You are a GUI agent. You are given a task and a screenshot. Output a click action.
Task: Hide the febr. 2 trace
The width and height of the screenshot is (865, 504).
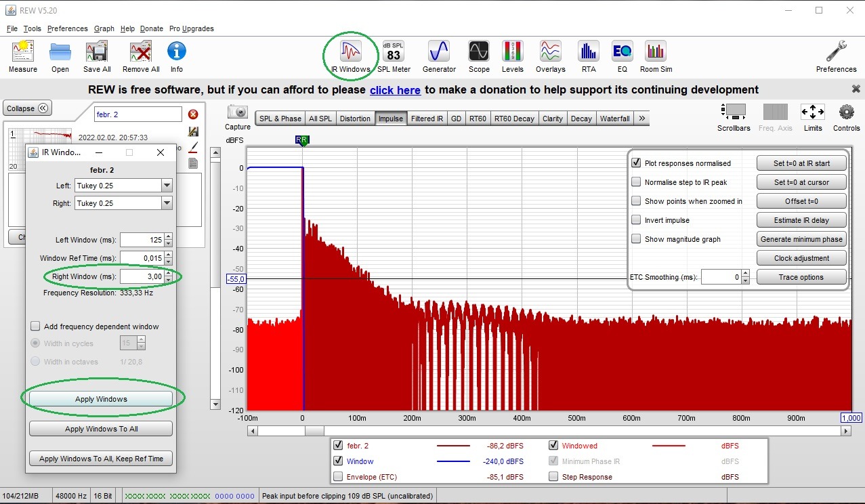(x=338, y=446)
